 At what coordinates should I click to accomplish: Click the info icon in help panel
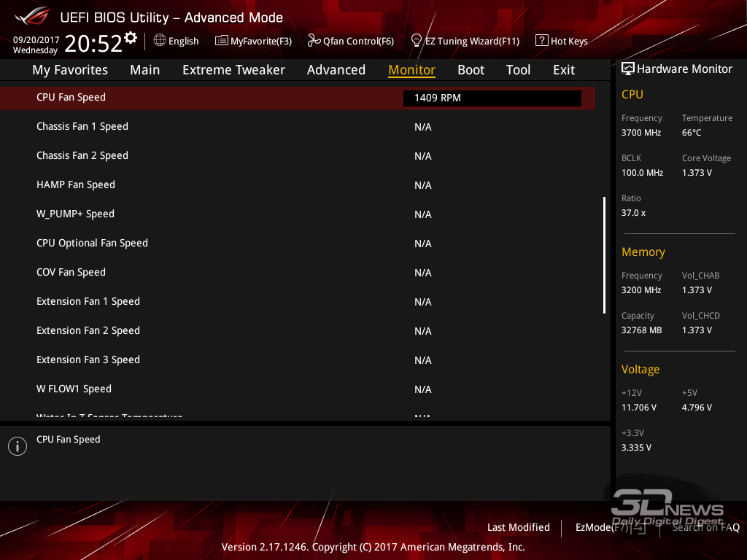(18, 446)
